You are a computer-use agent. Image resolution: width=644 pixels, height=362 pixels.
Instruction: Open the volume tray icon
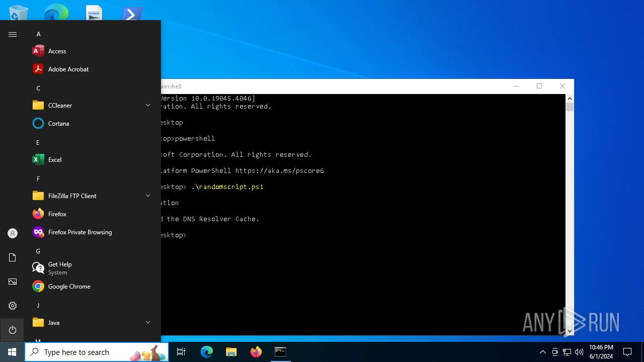(579, 352)
